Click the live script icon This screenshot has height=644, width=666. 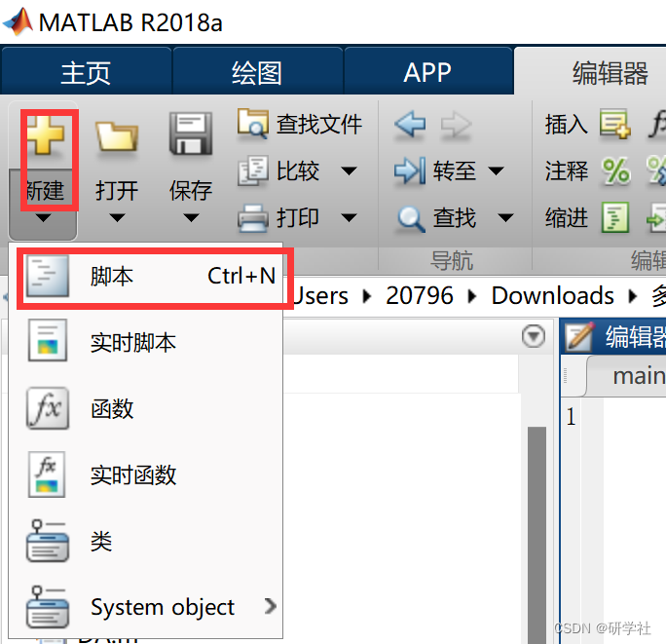(48, 340)
